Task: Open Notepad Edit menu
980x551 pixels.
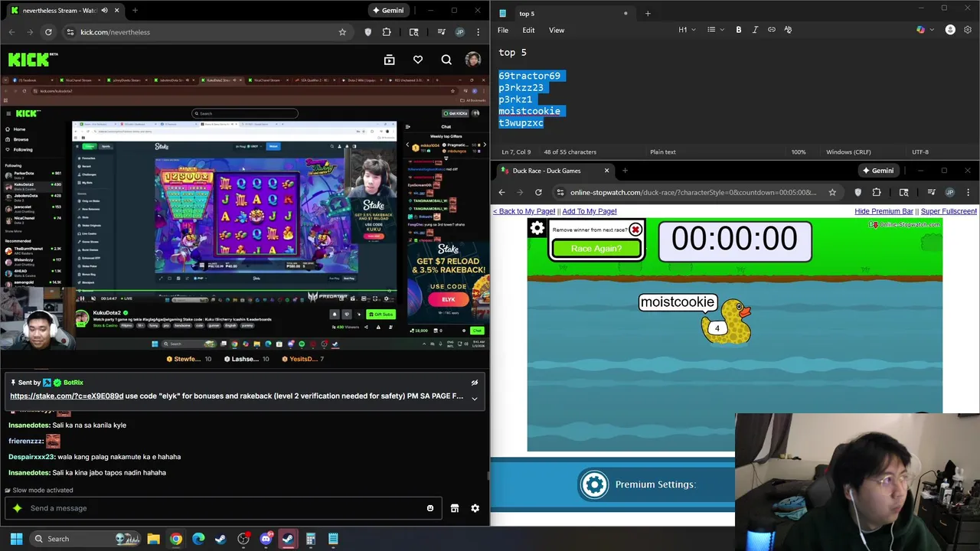Action: (528, 30)
